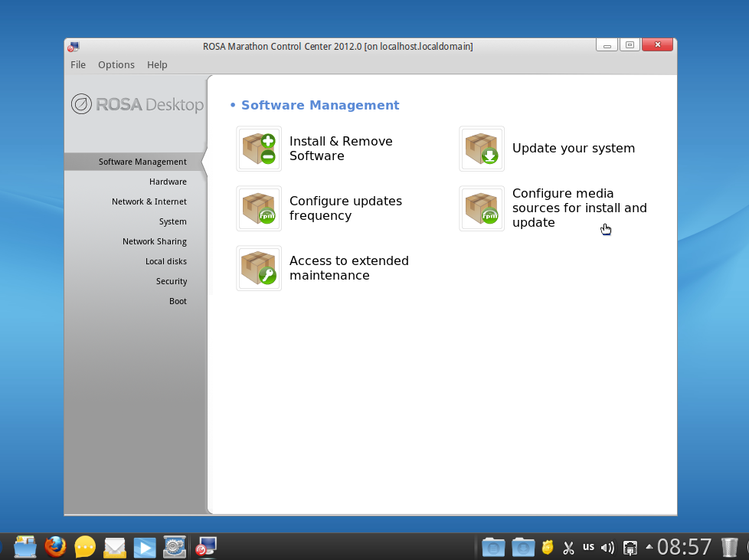The width and height of the screenshot is (749, 560).
Task: Open the mail client taskbar icon
Action: pyautogui.click(x=115, y=548)
